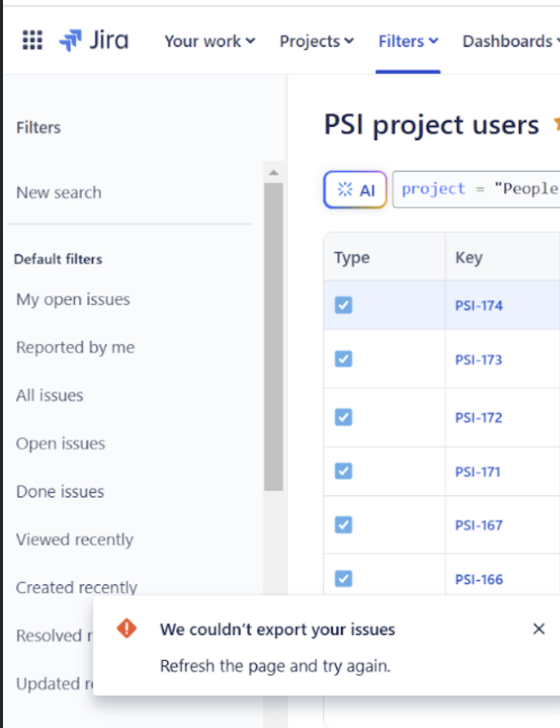Click the task type icon for PSI-173
Screen dimensions: 560x728
tap(344, 359)
